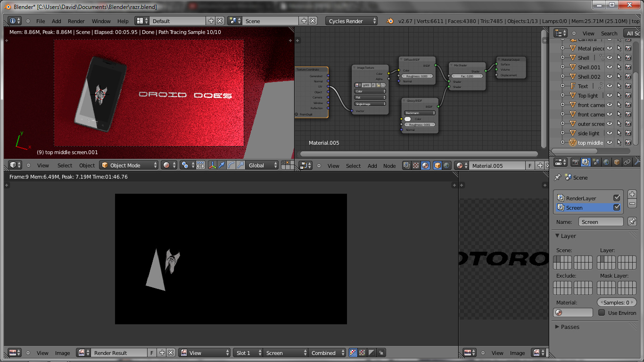Open the Scene properties tab
The image size is (644, 362).
[x=596, y=162]
